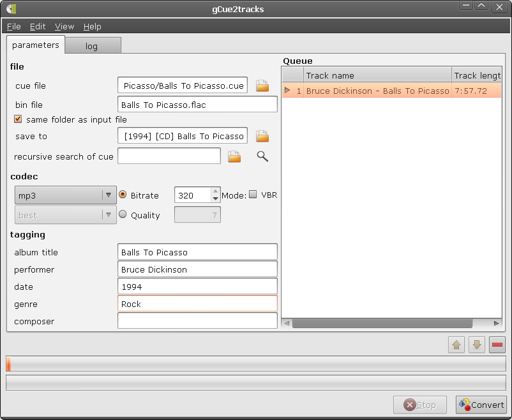Click the Track name column header
This screenshot has height=420, width=512.
pyautogui.click(x=377, y=75)
